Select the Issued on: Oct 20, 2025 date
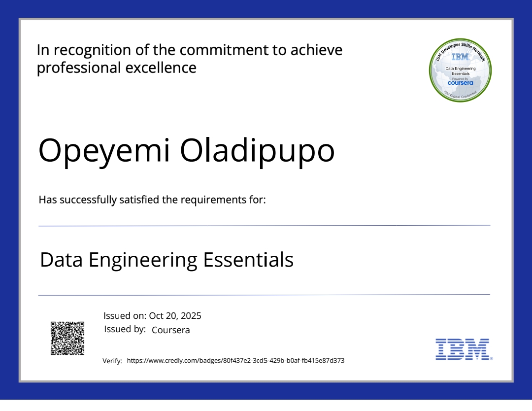The width and height of the screenshot is (532, 411). [153, 315]
